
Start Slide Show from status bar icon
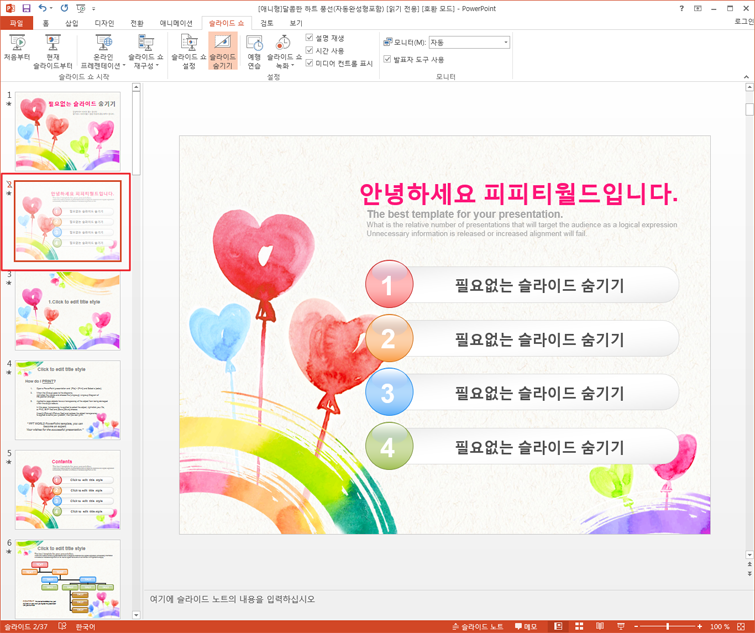621,626
